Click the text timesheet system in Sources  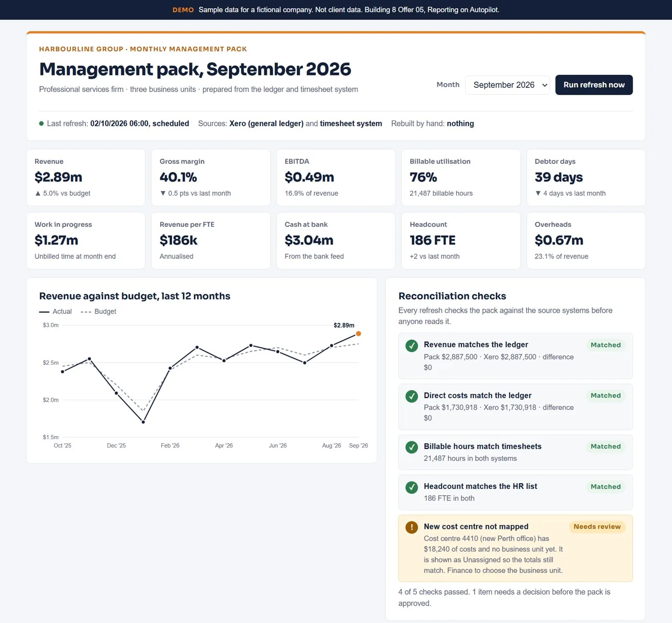(x=351, y=123)
